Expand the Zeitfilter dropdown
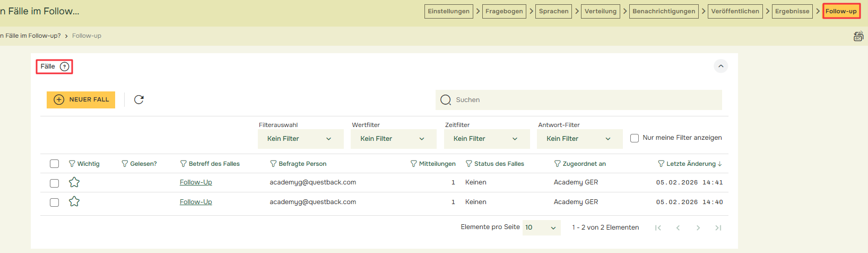The height and width of the screenshot is (253, 868). coord(487,139)
